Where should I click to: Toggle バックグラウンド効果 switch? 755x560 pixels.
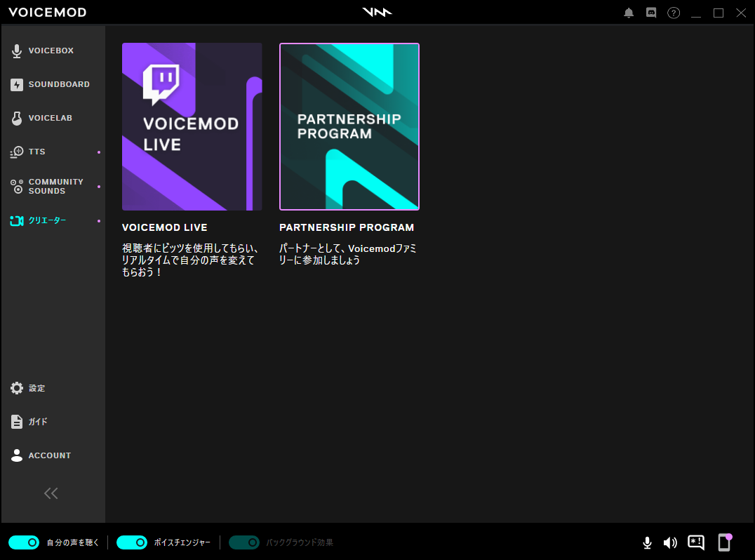(244, 542)
